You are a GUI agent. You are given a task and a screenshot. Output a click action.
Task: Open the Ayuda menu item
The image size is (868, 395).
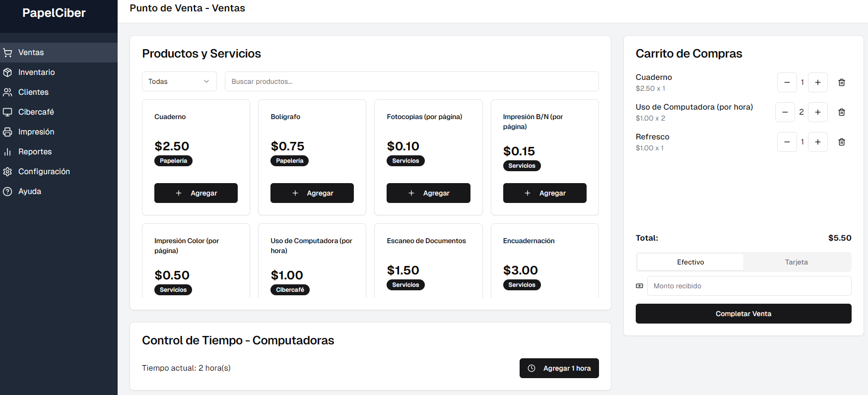coord(59,192)
